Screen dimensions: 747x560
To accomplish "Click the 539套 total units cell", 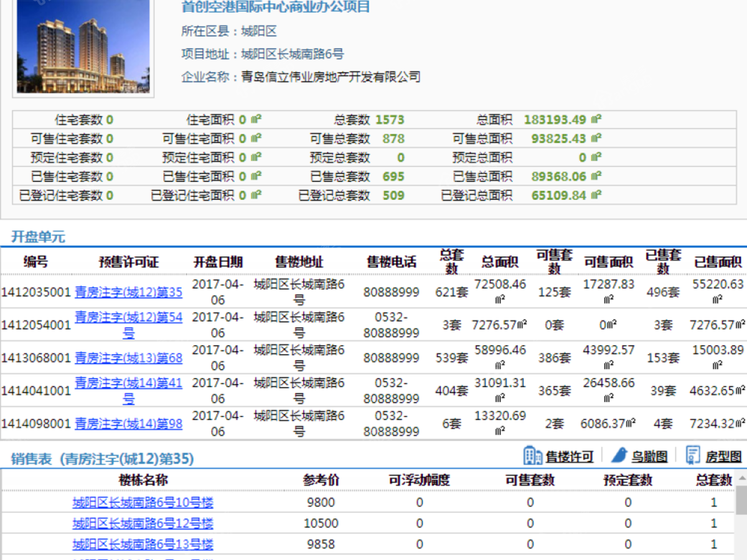I will point(451,358).
